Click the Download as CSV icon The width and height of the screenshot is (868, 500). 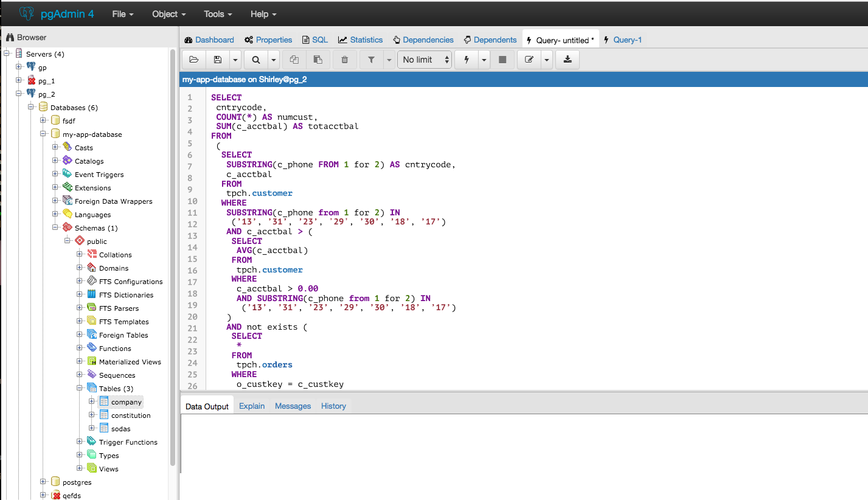[568, 60]
